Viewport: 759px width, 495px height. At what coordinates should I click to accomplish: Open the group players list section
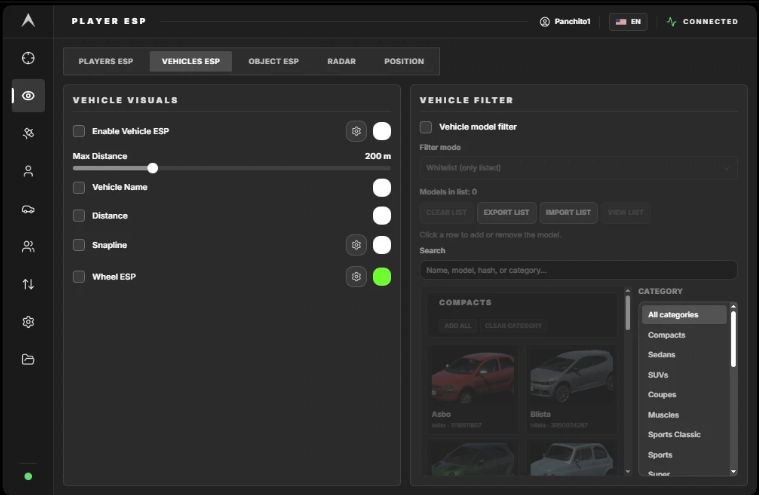28,247
